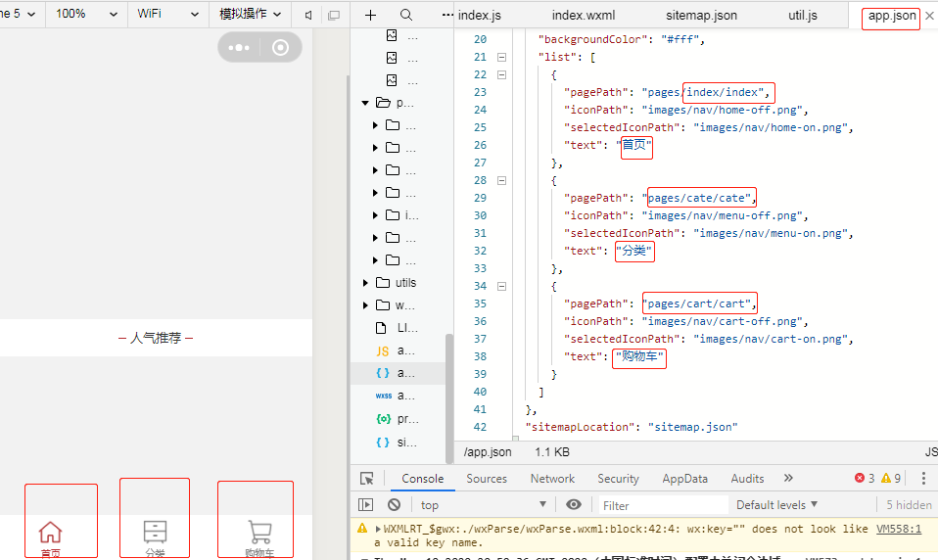Viewport: 938px width, 560px height.
Task: Switch to the sitemap.json editor tab
Action: pyautogui.click(x=701, y=16)
